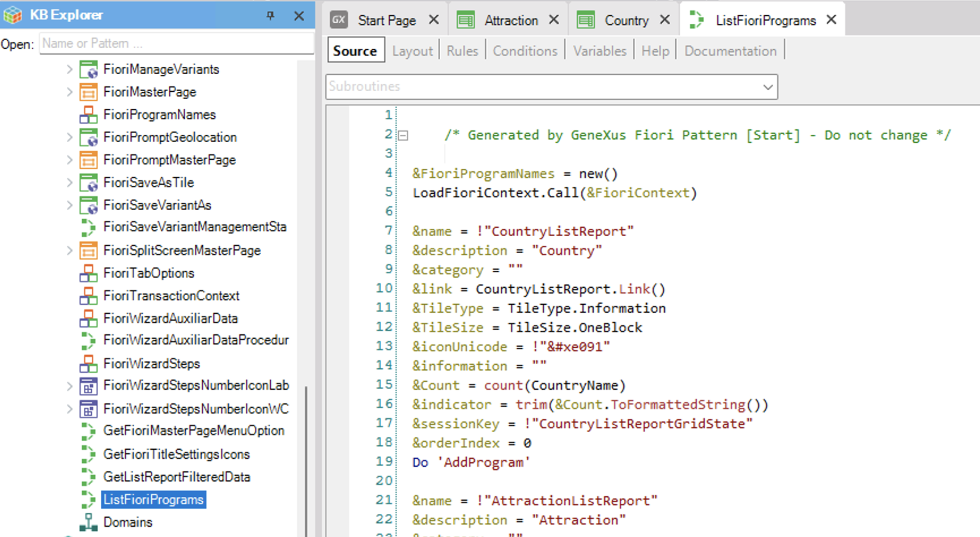Close the ListFioriPrograms tab
Image resolution: width=980 pixels, height=537 pixels.
[832, 20]
